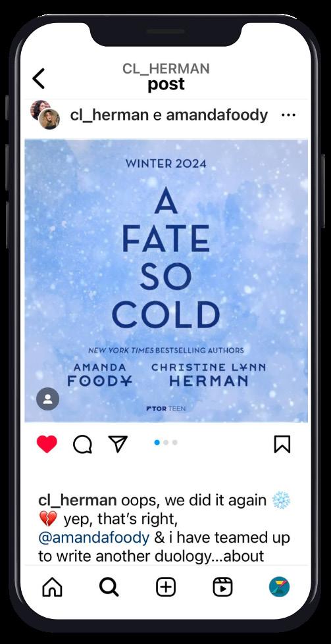Screen dimensions: 331x644
Task: Go back with the left chevron arrow
Action: click(39, 78)
